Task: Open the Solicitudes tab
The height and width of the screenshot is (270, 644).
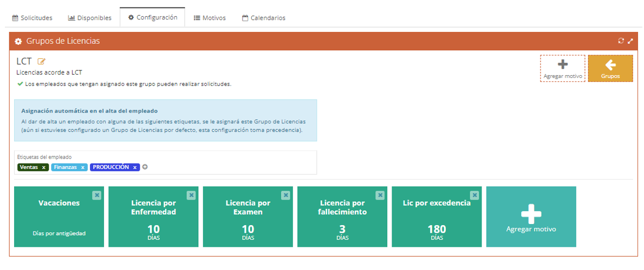Action: tap(32, 18)
